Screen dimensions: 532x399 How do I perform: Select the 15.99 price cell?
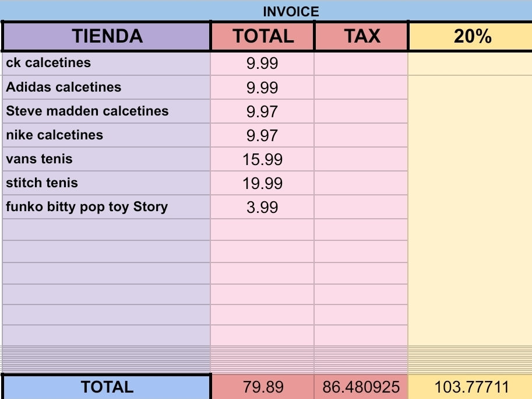click(x=262, y=159)
